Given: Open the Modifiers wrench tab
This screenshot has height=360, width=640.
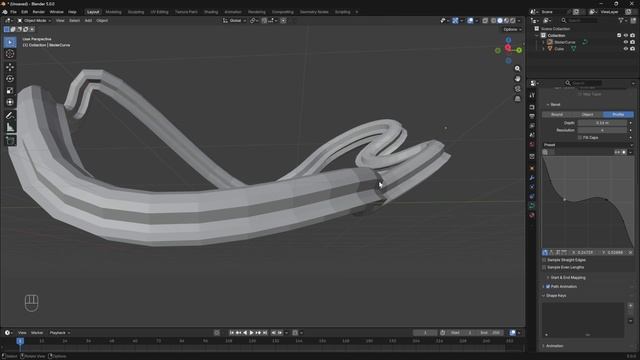Looking at the screenshot, I should (x=532, y=178).
